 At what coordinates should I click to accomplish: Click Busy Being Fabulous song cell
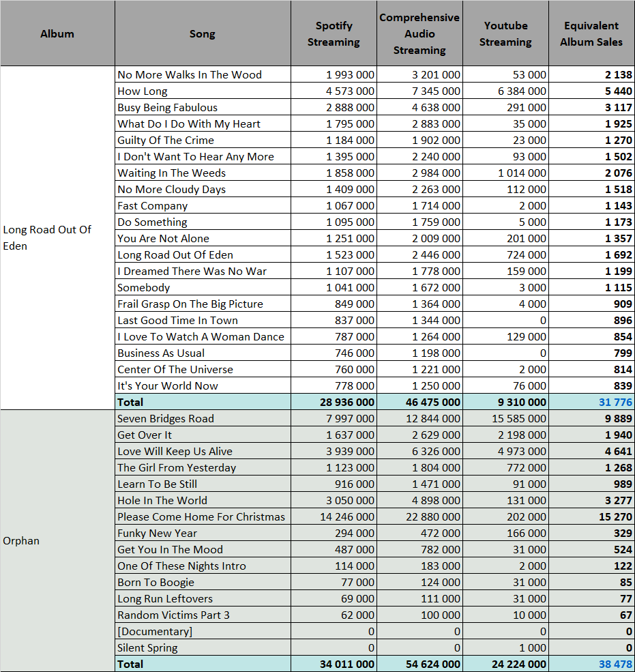tap(203, 107)
